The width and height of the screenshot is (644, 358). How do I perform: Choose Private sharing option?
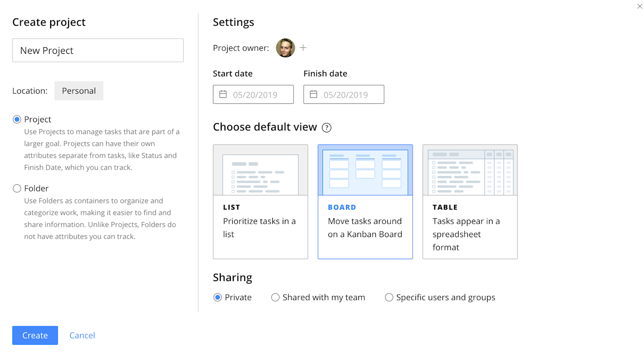coord(218,297)
